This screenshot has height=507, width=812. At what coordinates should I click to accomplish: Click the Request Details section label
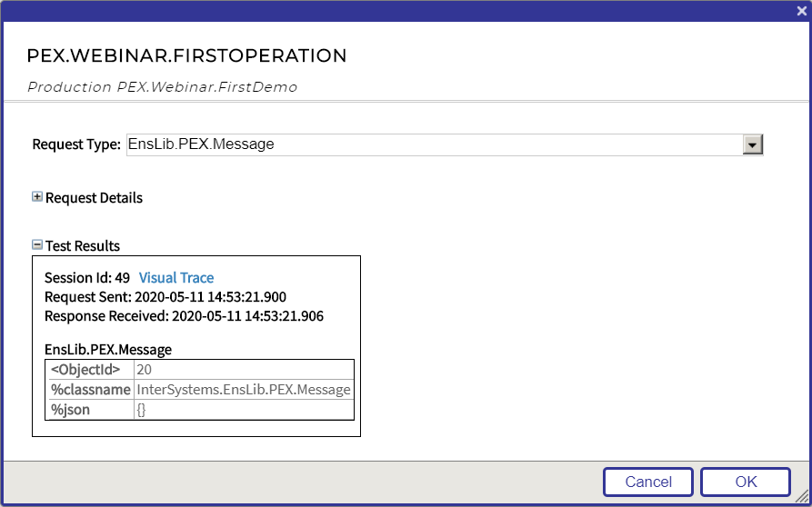point(94,198)
